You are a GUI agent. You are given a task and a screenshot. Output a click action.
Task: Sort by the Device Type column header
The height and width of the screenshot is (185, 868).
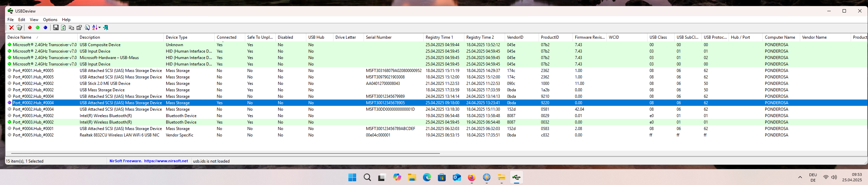click(x=189, y=37)
